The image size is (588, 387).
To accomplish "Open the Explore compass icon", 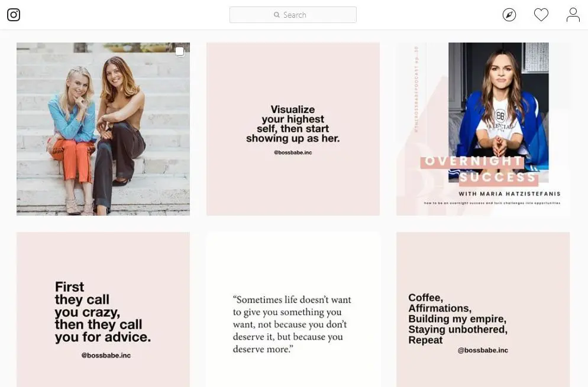I will [509, 15].
